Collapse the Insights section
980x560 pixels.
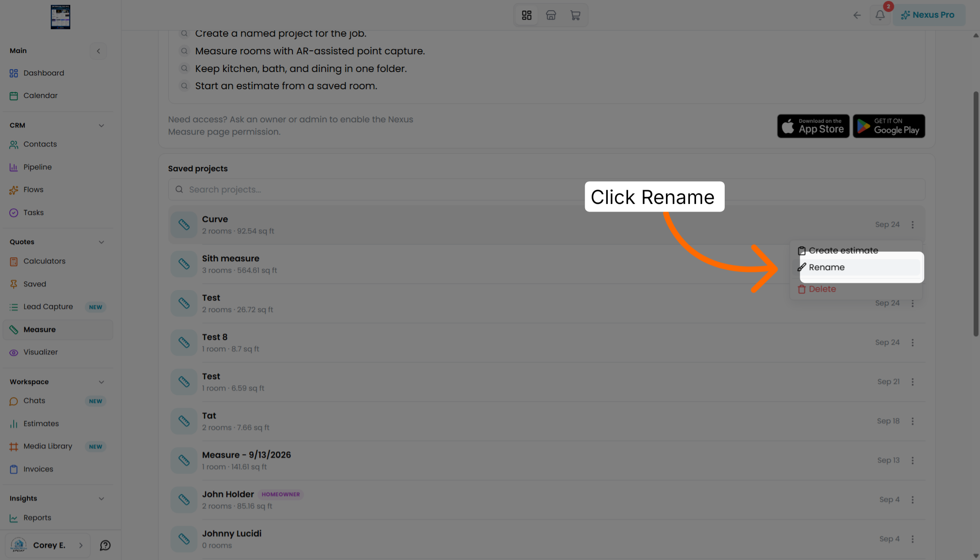click(101, 499)
